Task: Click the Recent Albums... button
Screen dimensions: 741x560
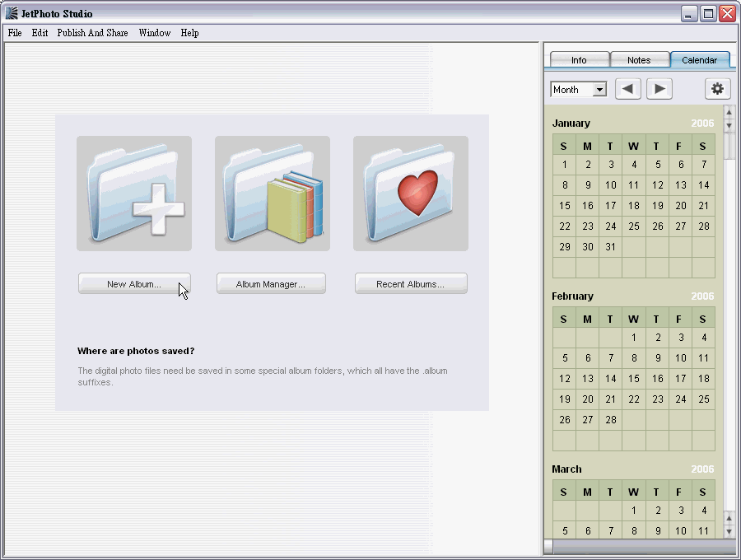Action: click(x=411, y=283)
